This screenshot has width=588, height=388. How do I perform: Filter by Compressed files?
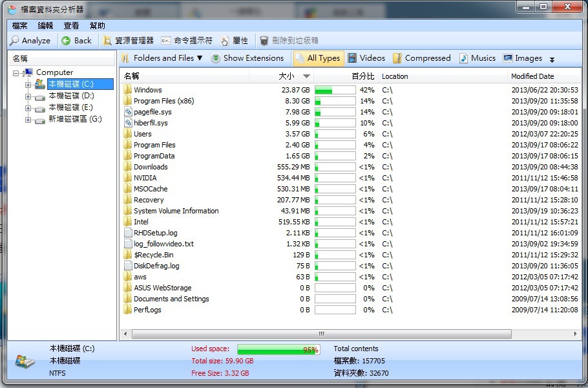pos(422,58)
